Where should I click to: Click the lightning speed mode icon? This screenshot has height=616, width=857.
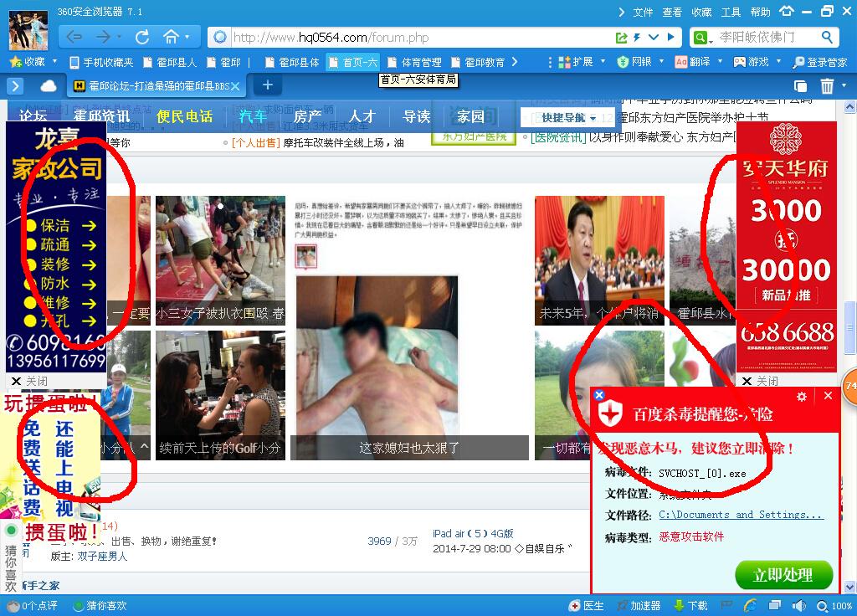tap(637, 37)
